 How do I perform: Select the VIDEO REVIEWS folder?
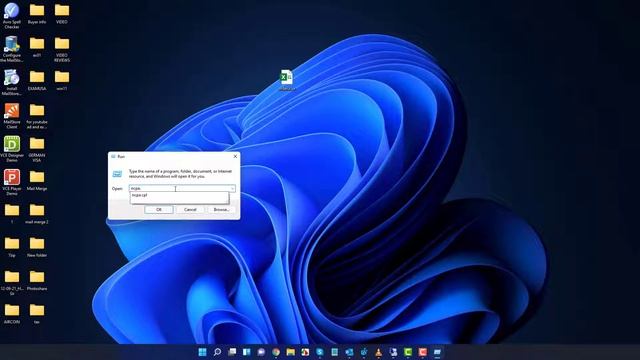(x=62, y=49)
